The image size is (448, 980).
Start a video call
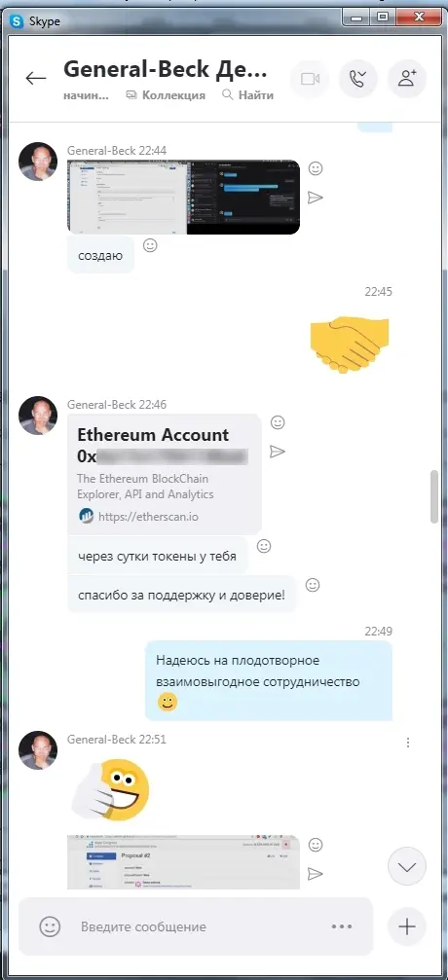(310, 79)
